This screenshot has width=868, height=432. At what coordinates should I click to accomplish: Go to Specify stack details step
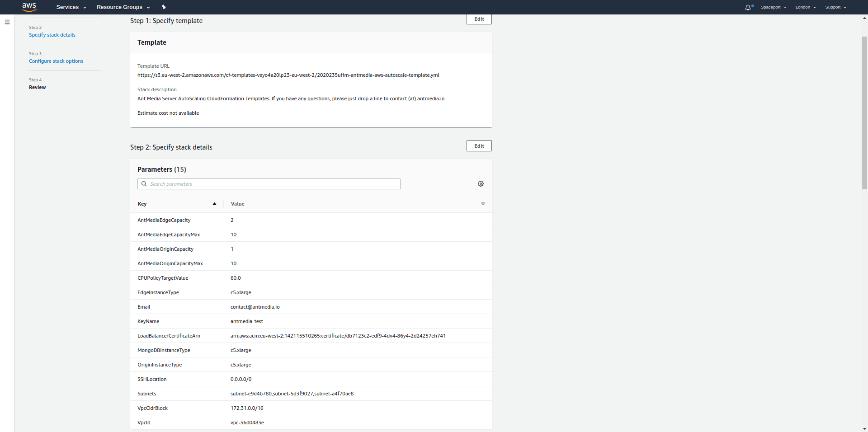(x=52, y=35)
